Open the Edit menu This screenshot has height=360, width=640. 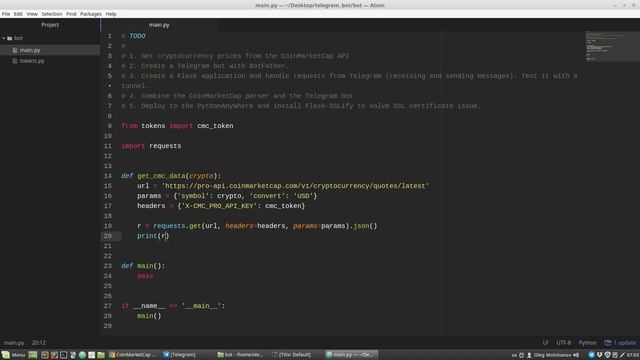point(18,14)
